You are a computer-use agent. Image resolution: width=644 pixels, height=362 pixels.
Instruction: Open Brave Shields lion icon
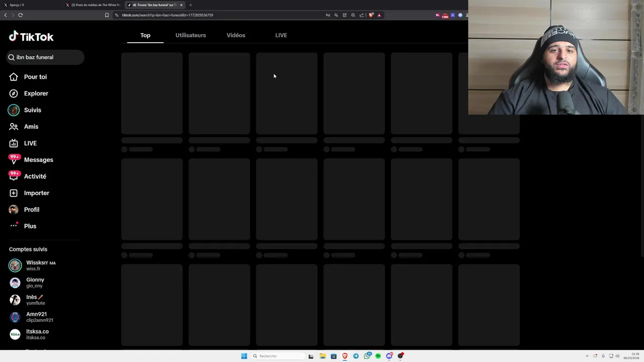click(x=371, y=15)
